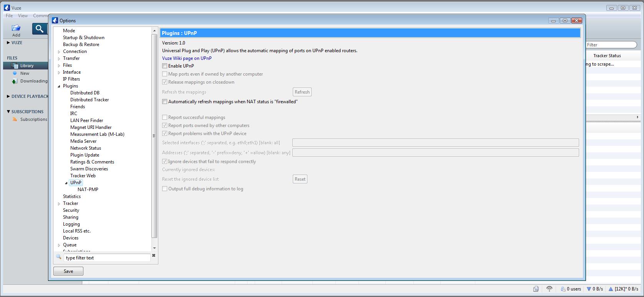Select Distributed DB plugin
644x297 pixels.
point(85,93)
